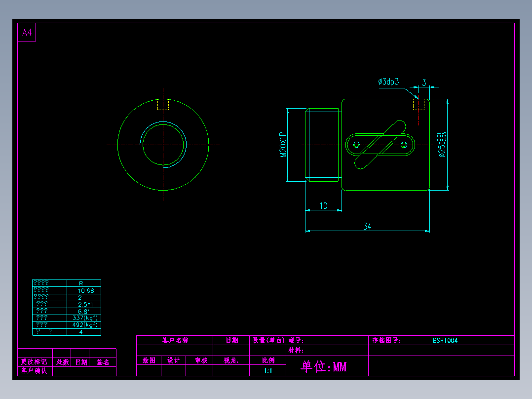
Task: Select the ø25 tolerance dimension text
Action: click(442, 145)
